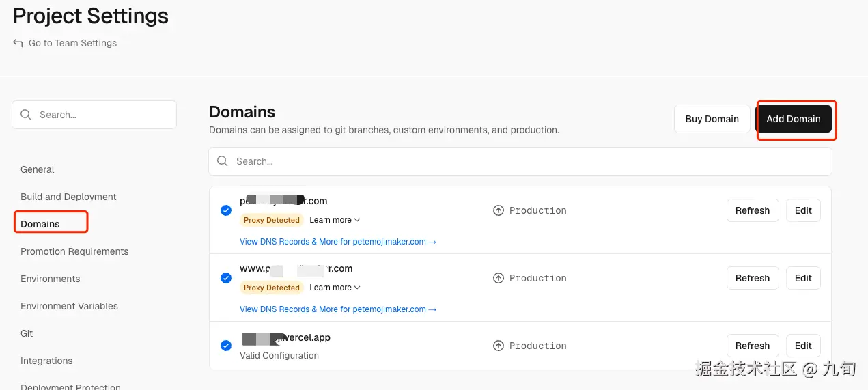Open View DNS Records link under first domain
Screen dimensions: 868x390
coord(337,242)
